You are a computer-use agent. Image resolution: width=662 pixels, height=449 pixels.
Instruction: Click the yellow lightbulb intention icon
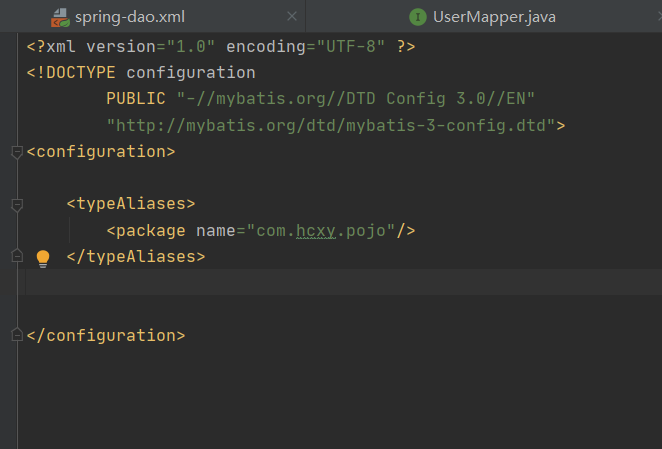coord(43,258)
